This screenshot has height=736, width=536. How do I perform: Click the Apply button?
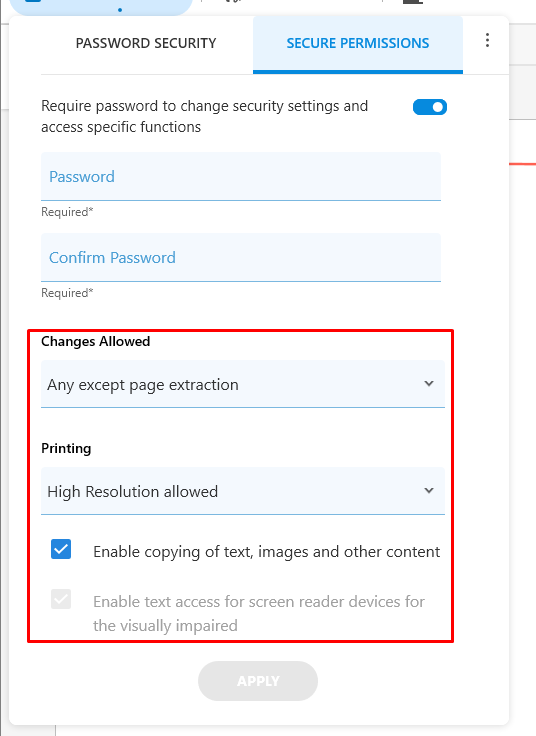(258, 681)
